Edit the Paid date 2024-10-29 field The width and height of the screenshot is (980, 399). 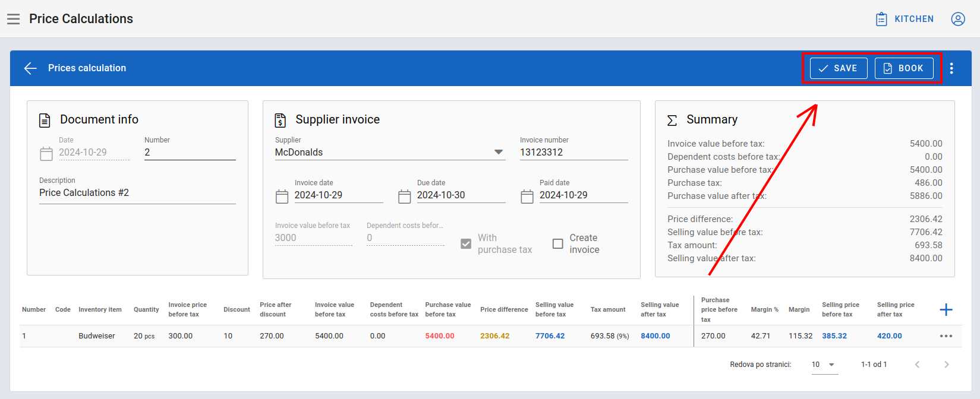pyautogui.click(x=584, y=195)
